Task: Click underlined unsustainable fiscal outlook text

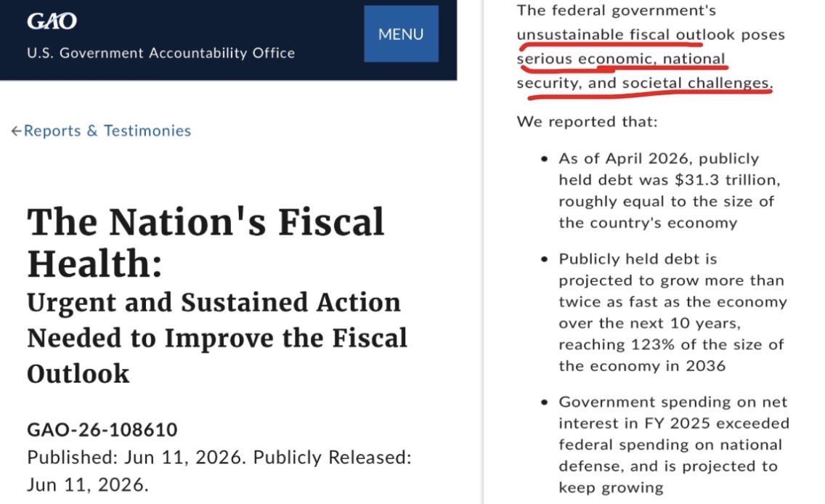Action: pyautogui.click(x=625, y=35)
